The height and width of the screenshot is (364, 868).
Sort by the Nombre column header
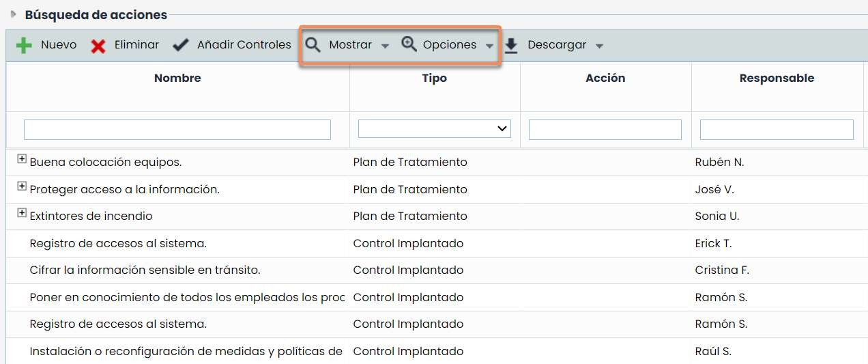point(177,78)
